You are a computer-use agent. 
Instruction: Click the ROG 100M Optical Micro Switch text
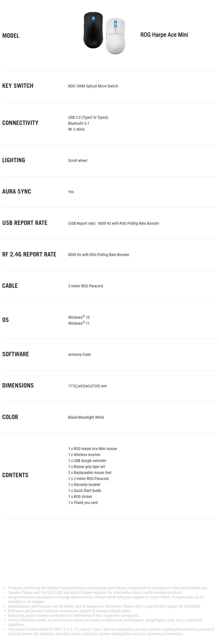click(93, 86)
